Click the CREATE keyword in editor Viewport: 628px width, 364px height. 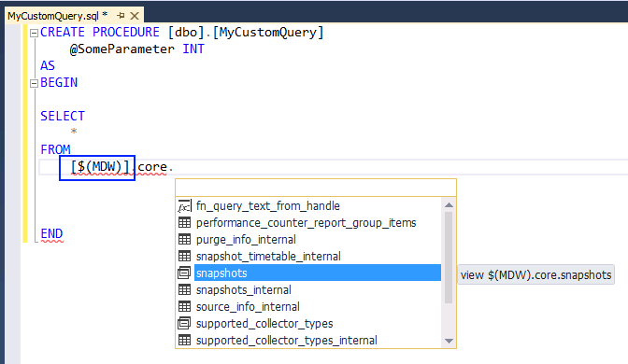point(63,33)
